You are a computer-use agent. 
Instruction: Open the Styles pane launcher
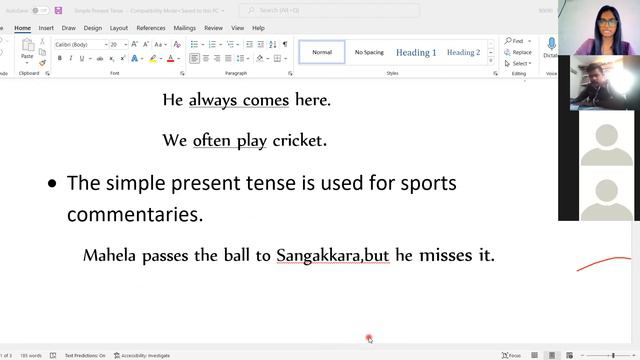click(x=496, y=73)
